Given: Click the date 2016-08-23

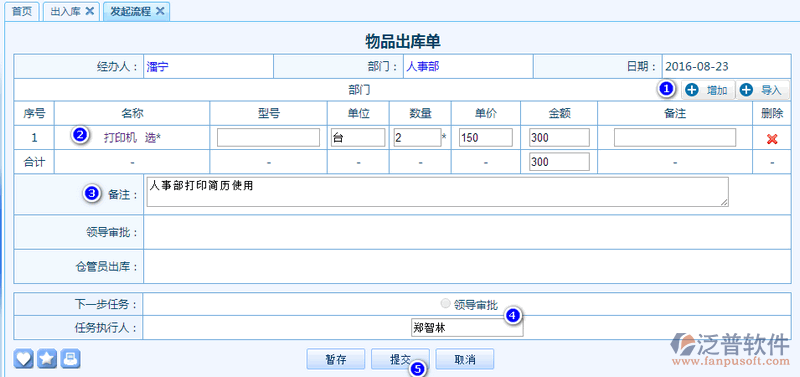Looking at the screenshot, I should pos(697,66).
